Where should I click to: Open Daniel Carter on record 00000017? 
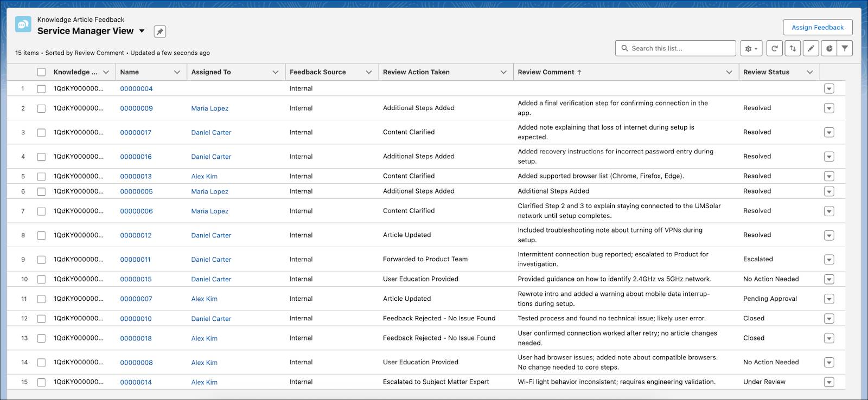pos(211,132)
